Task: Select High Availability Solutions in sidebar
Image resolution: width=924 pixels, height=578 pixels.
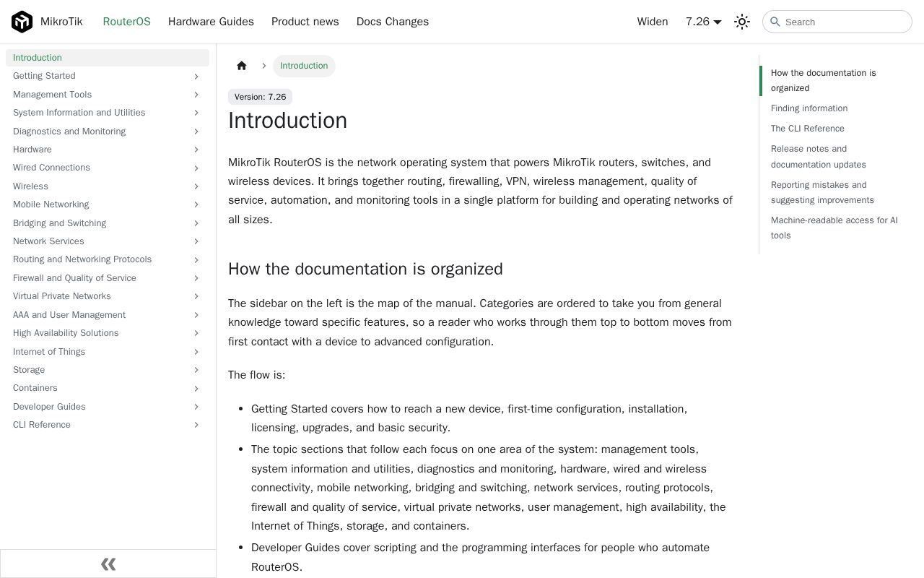Action: [x=66, y=333]
